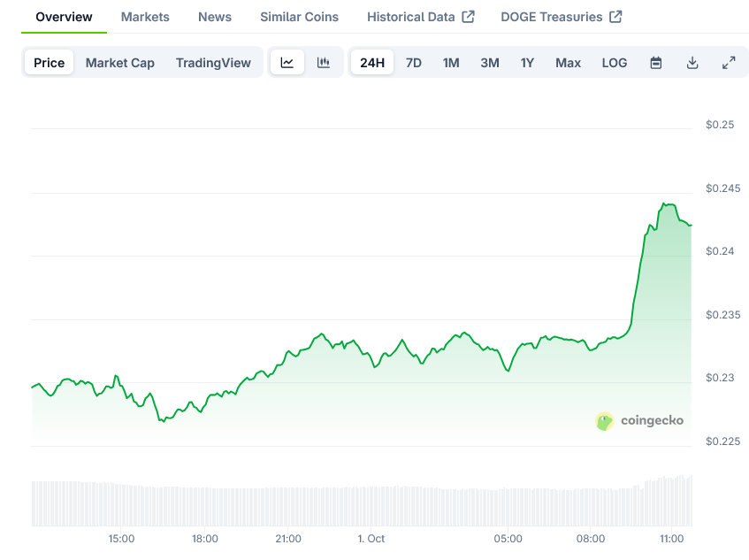This screenshot has width=749, height=560.
Task: Switch chart to TradingView
Action: (x=213, y=63)
